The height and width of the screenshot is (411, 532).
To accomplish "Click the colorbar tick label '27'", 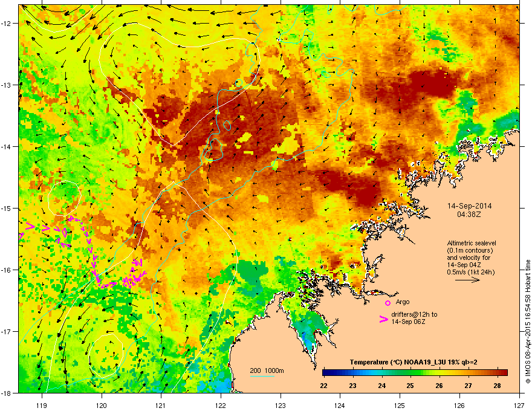I will coord(468,386).
